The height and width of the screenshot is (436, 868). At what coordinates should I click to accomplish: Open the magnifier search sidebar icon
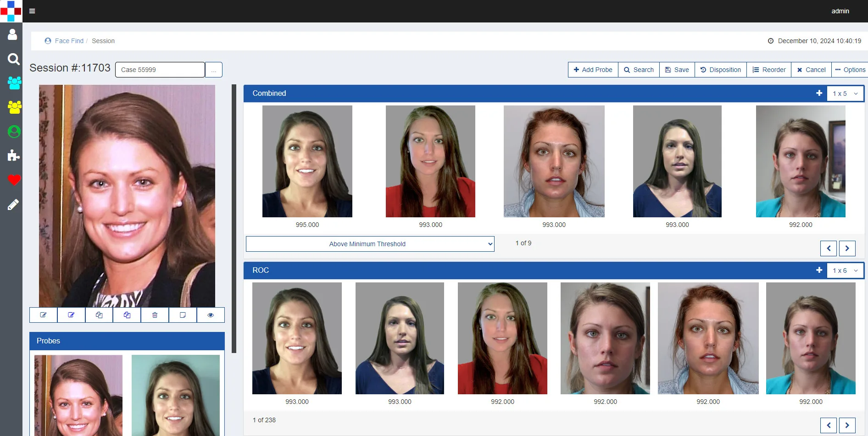pyautogui.click(x=14, y=59)
